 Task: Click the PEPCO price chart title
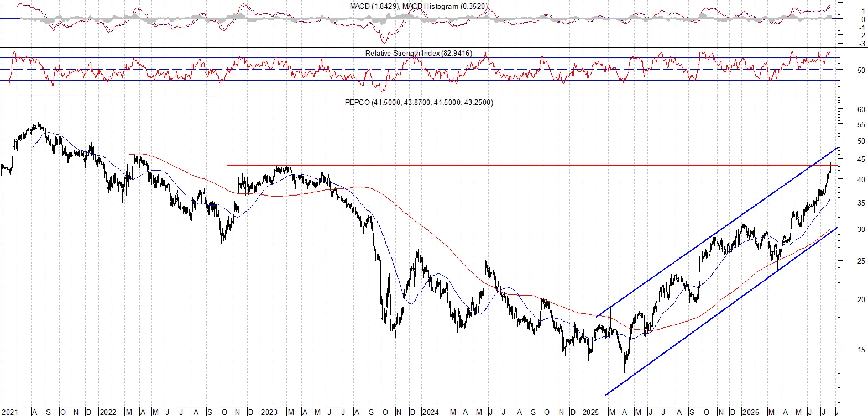point(419,102)
